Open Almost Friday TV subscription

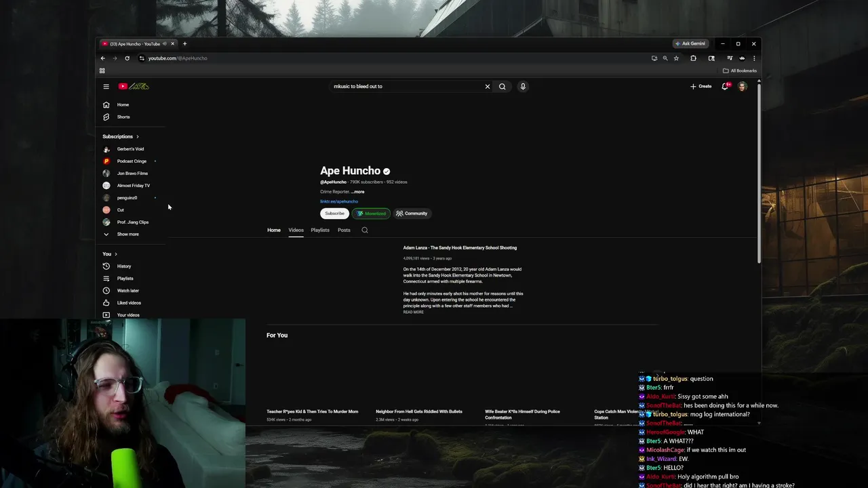[x=133, y=186]
